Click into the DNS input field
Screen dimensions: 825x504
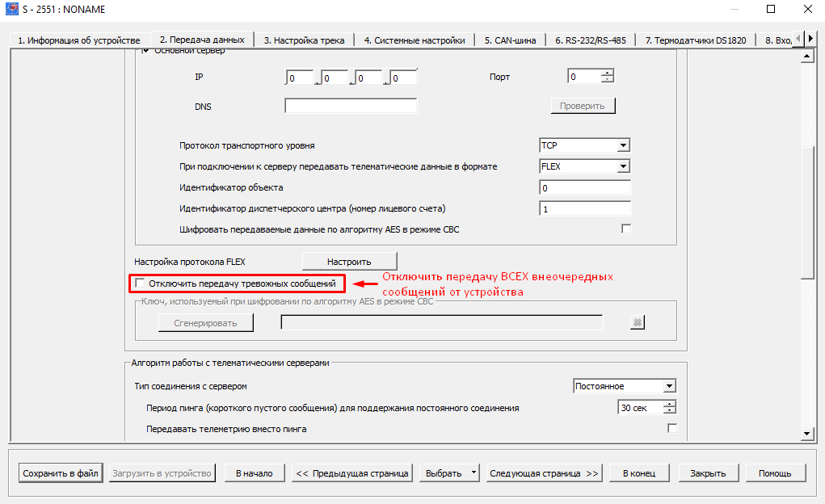point(351,106)
